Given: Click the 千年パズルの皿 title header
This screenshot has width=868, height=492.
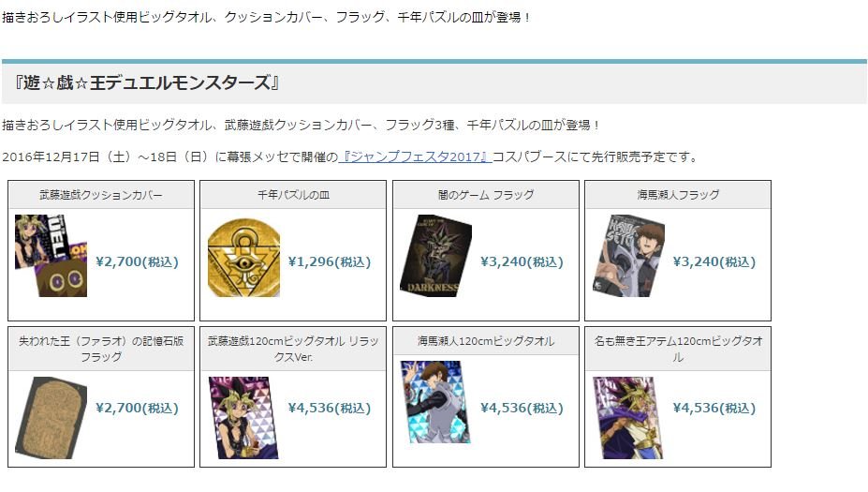Looking at the screenshot, I should (293, 195).
